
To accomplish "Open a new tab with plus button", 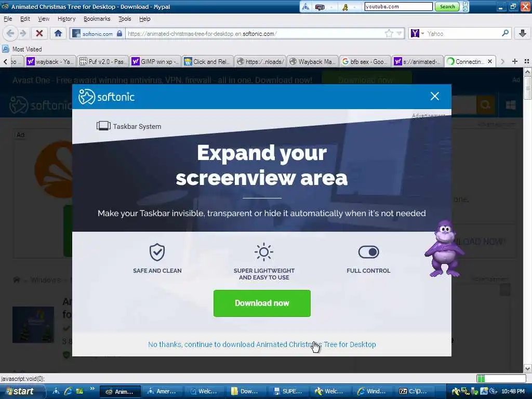I will click(515, 61).
